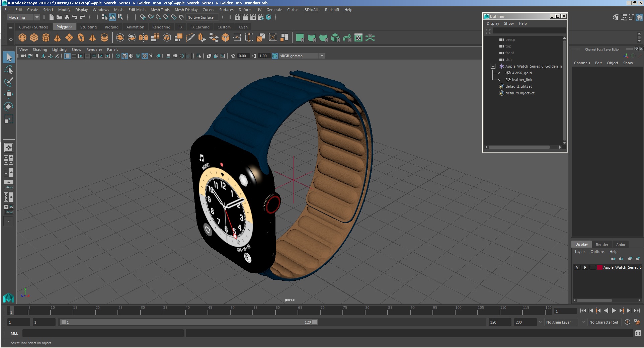
Task: Open the Edit Mesh menu
Action: point(137,10)
